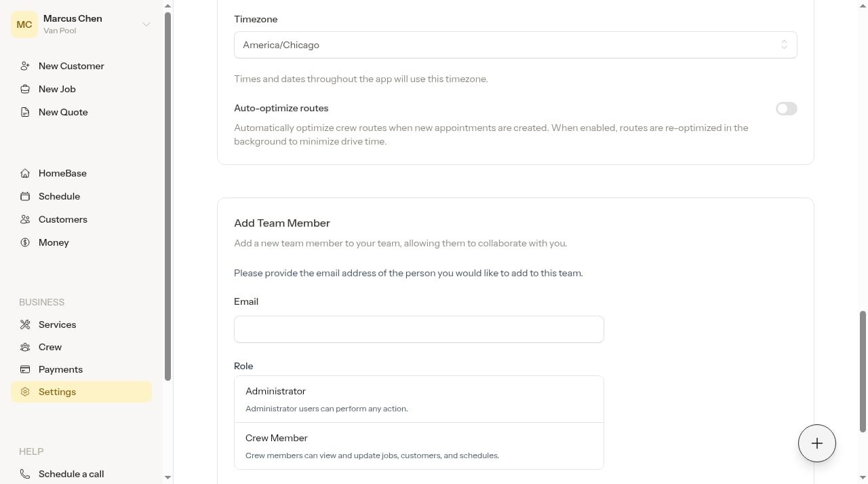
Task: Click the New Customer person-plus icon
Action: 25,66
